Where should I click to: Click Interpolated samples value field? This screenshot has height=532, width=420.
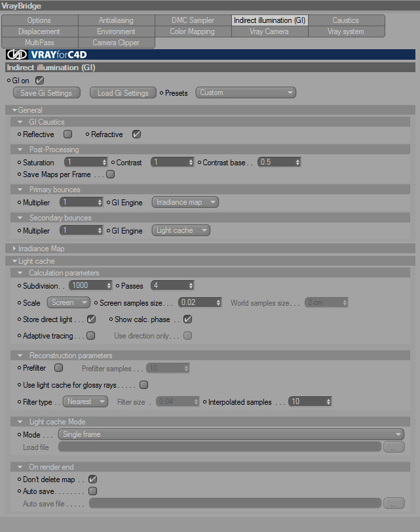pos(307,401)
